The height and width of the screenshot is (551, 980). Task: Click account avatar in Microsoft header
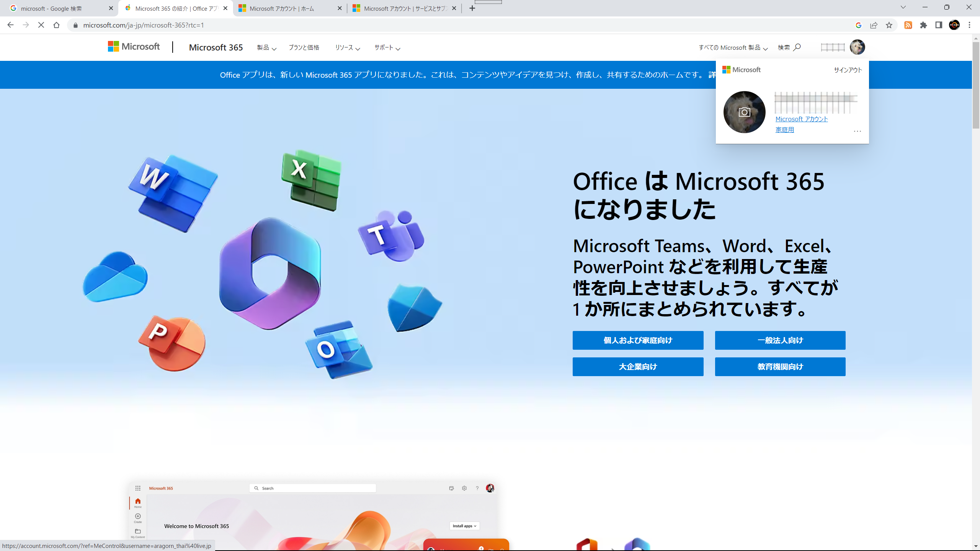click(x=857, y=47)
